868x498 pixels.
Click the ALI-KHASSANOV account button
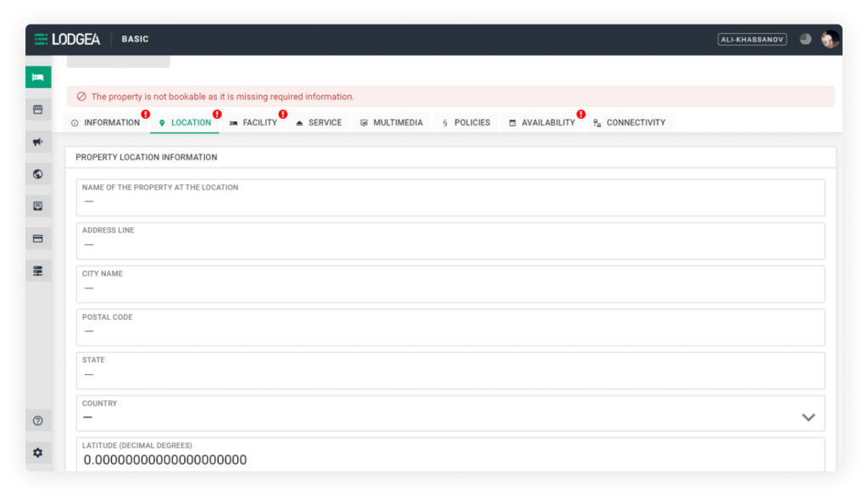(752, 39)
